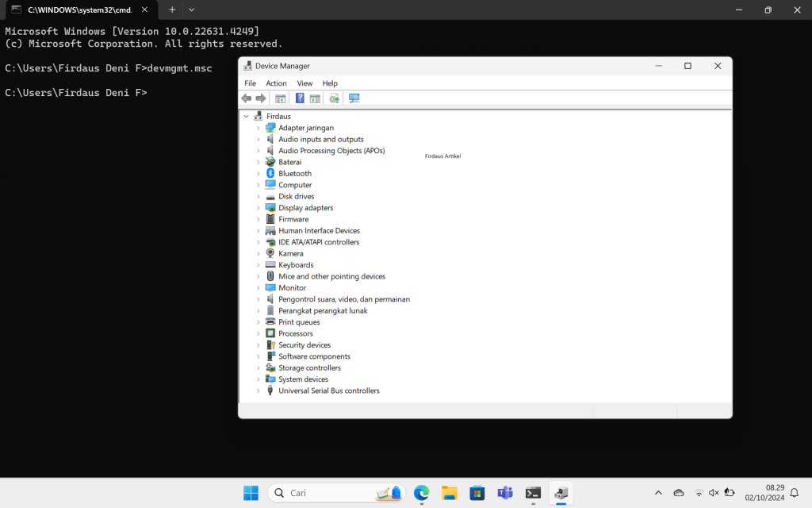Select the Processors tree item
812x508 pixels.
point(295,333)
